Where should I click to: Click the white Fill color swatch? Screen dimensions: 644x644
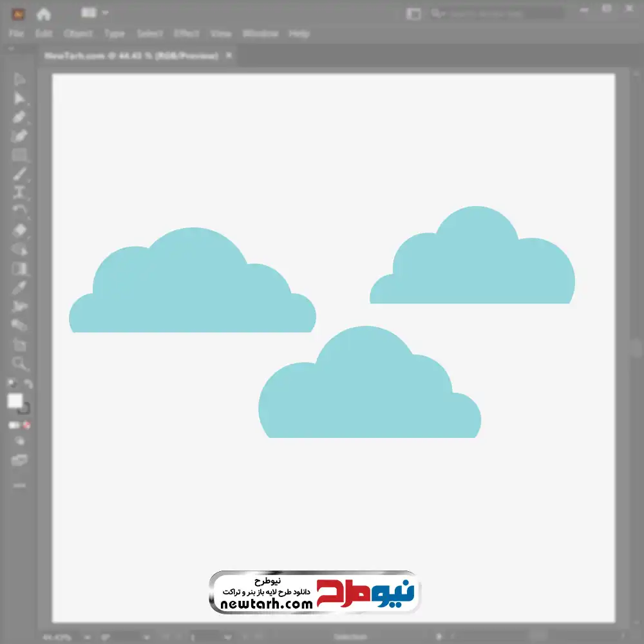point(15,401)
